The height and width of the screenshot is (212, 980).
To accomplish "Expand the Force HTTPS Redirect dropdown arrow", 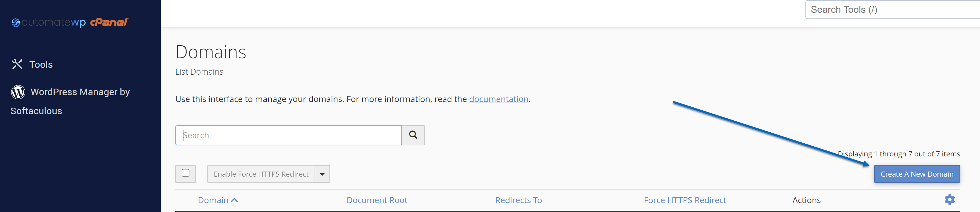I will (x=322, y=174).
